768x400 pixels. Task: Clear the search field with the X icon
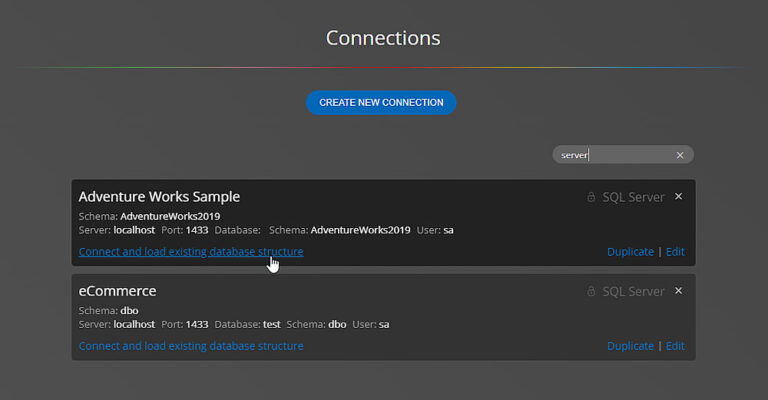coord(680,155)
